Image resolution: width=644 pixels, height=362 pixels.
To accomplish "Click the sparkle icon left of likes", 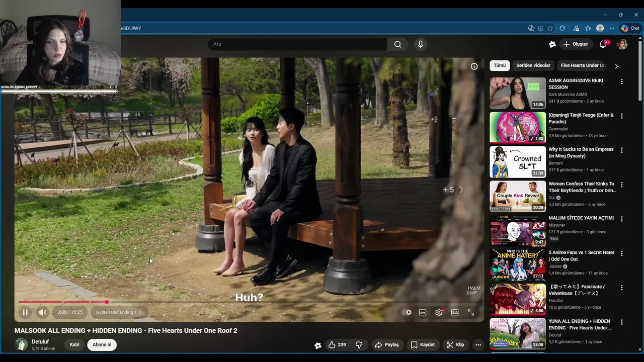I will pos(317,345).
